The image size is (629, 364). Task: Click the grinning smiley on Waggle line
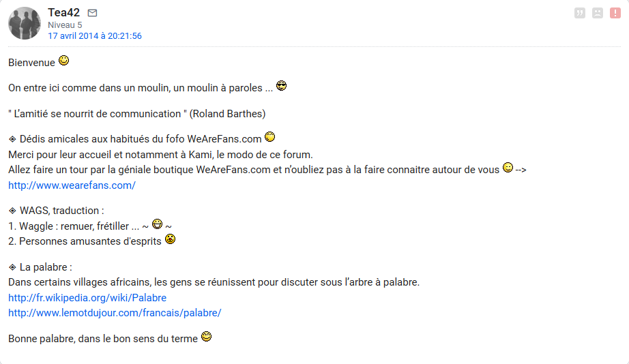[x=157, y=224]
